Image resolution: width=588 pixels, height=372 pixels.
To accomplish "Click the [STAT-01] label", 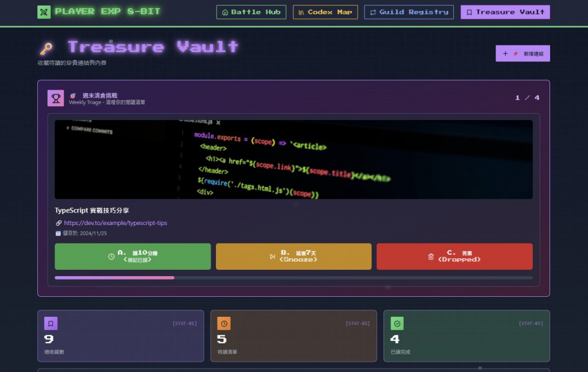I will (x=184, y=323).
